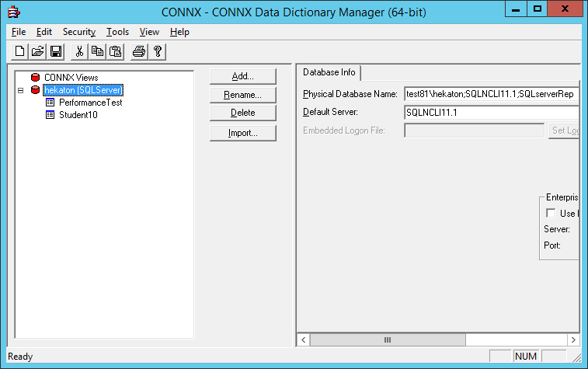Select the PerformanceTest table
This screenshot has width=588, height=369.
91,103
